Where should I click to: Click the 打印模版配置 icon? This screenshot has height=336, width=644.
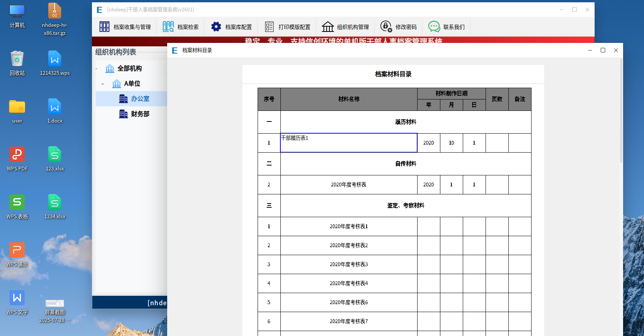pos(269,27)
